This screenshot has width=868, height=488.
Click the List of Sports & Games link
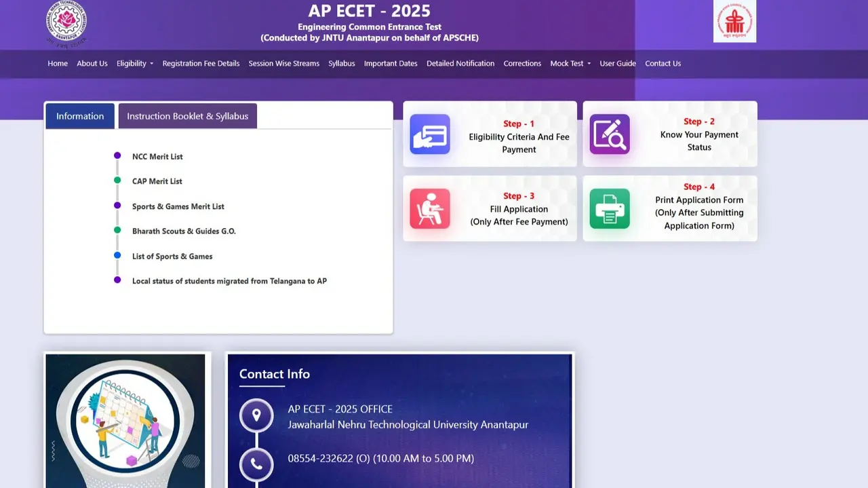tap(172, 256)
